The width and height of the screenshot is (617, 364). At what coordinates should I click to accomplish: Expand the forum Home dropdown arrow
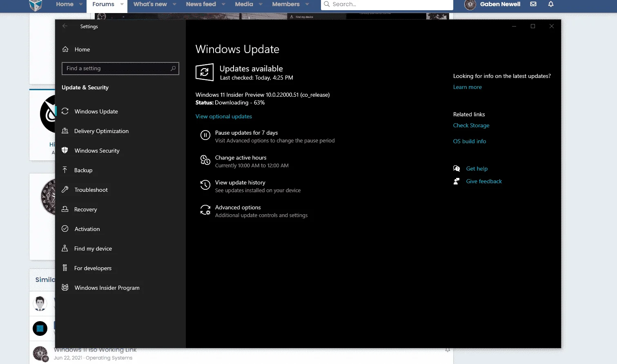81,4
